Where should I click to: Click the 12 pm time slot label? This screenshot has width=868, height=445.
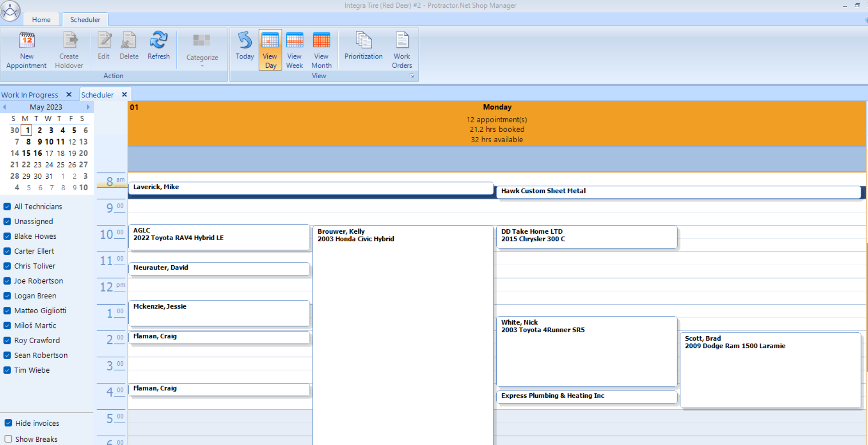pos(112,287)
